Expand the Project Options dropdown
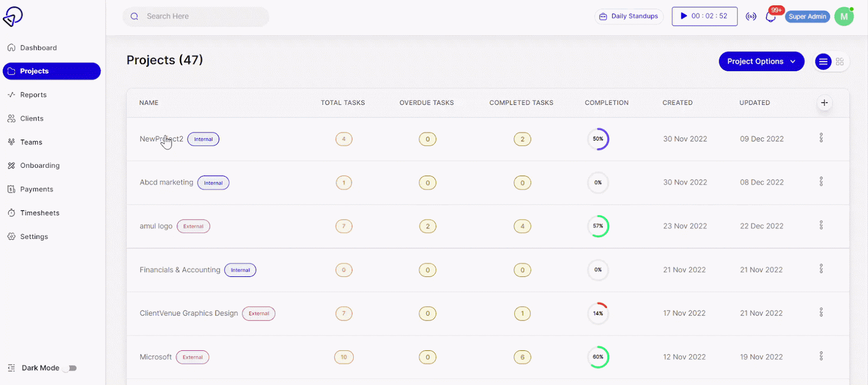868x385 pixels. pyautogui.click(x=761, y=61)
